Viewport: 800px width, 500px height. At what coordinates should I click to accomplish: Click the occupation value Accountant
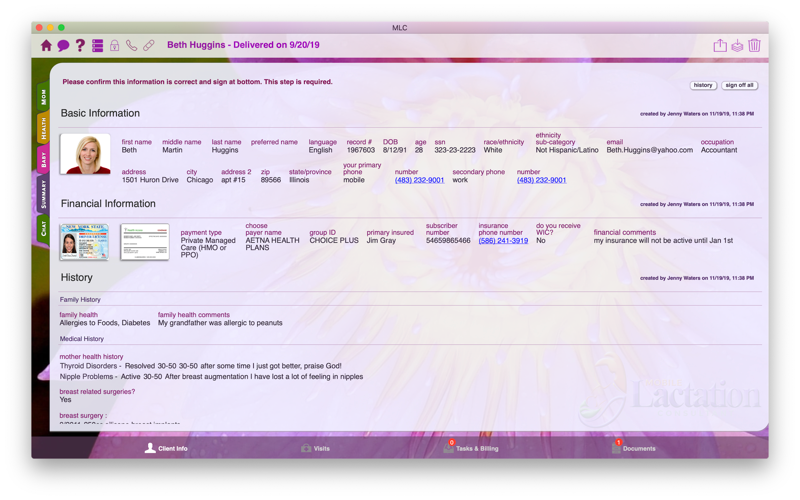[x=719, y=150]
